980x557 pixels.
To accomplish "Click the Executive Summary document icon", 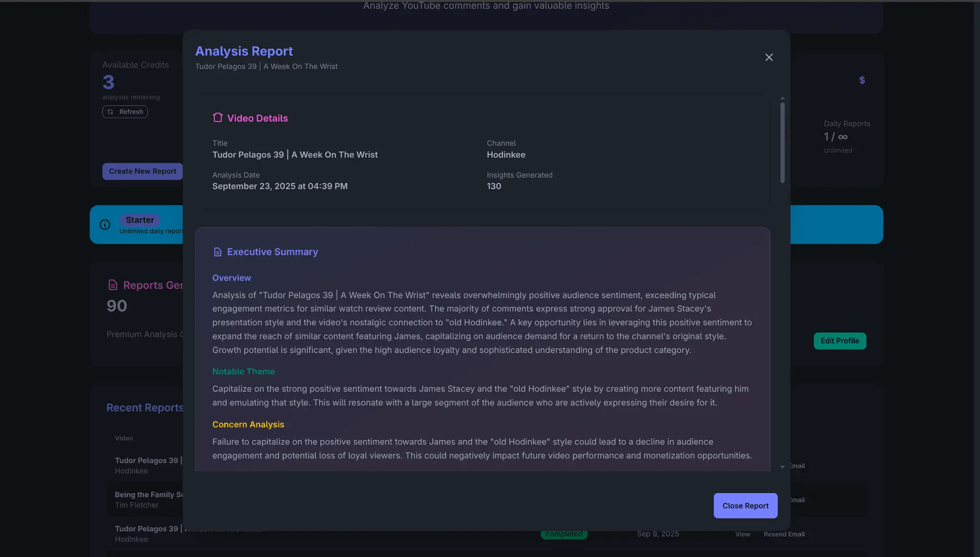I will pyautogui.click(x=218, y=252).
